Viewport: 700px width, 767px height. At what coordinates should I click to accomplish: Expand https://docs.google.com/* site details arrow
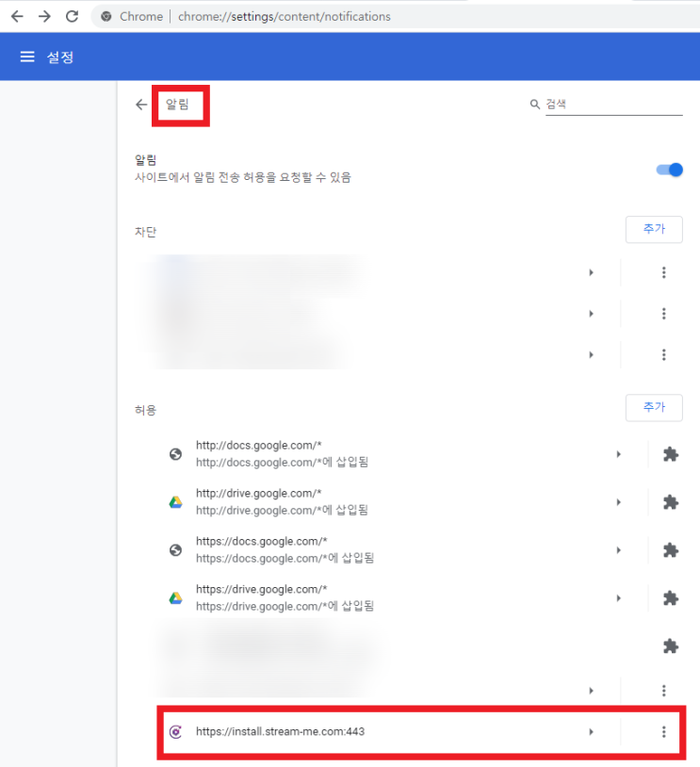(x=618, y=550)
